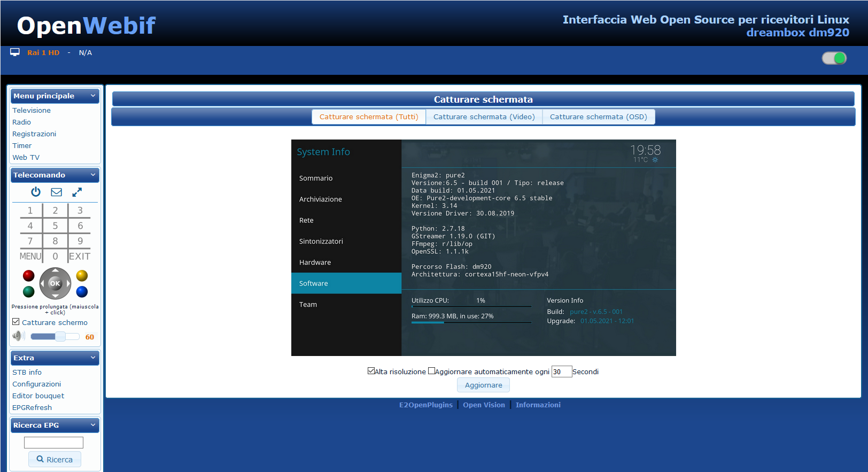Click remote number key 8
Viewport: 868px width, 472px height.
(x=55, y=241)
